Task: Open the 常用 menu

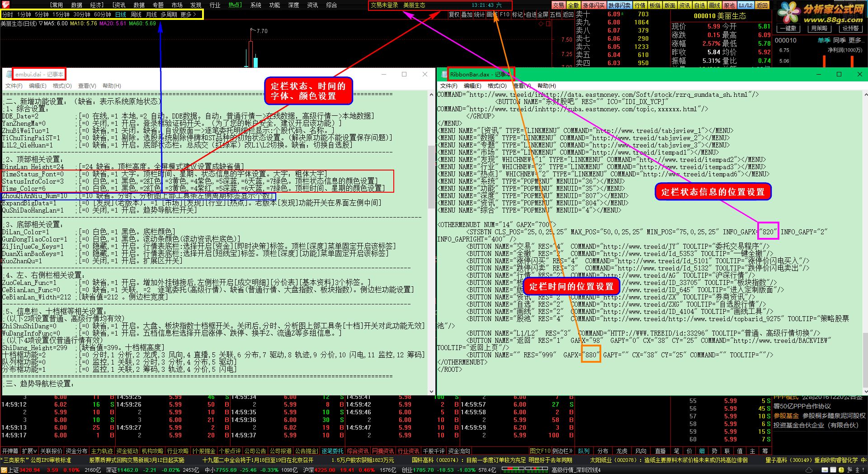Action: coord(57,5)
